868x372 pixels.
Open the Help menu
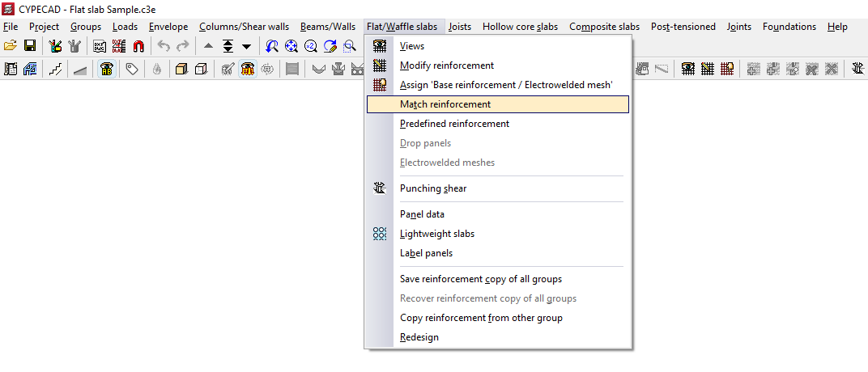point(837,27)
